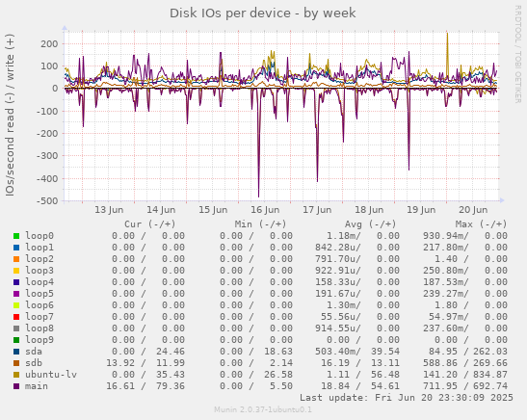
Task: Click sdb's max value '588.86 / 269.66'
Action: [464, 363]
